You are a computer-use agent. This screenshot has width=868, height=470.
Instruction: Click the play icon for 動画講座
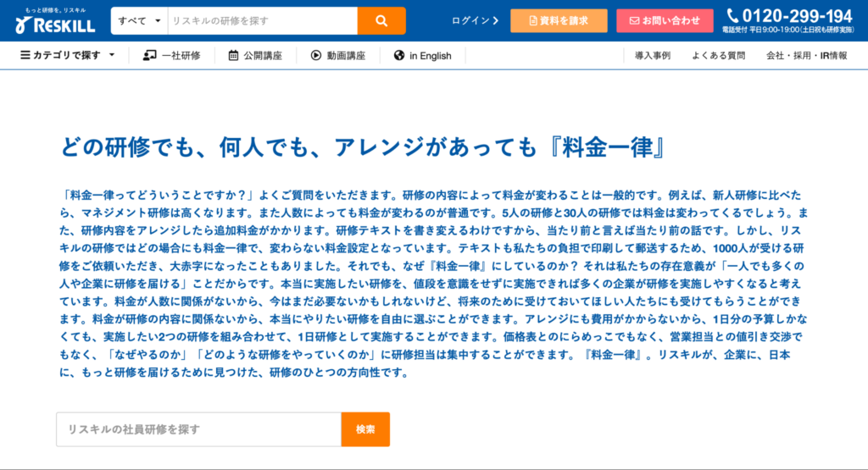click(x=316, y=56)
